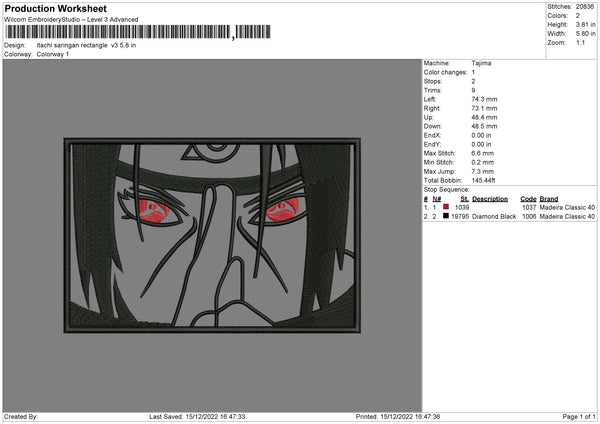Click the 'St.' column header
The height and width of the screenshot is (424, 600).
pyautogui.click(x=465, y=199)
